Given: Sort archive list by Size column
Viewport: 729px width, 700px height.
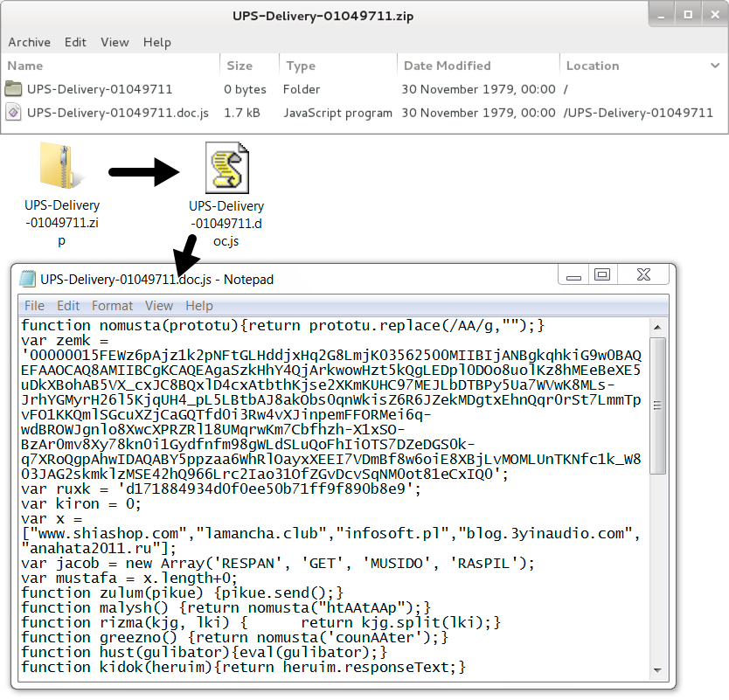Looking at the screenshot, I should [x=240, y=66].
